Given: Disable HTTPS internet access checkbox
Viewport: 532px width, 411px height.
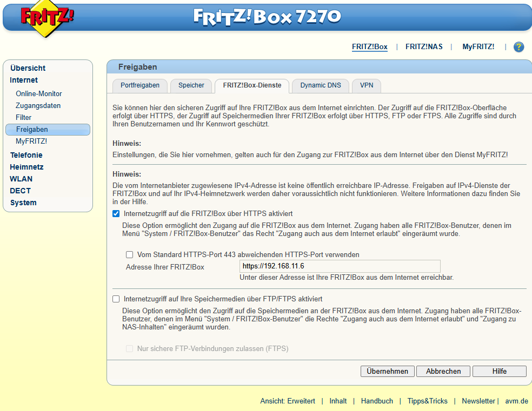Looking at the screenshot, I should pyautogui.click(x=116, y=214).
